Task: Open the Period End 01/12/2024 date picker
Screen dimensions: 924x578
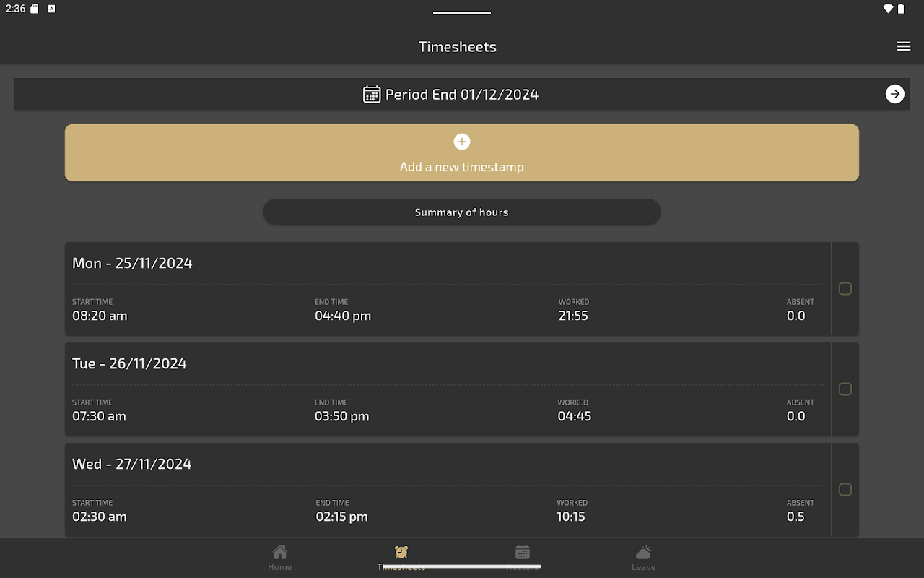Action: pyautogui.click(x=462, y=95)
